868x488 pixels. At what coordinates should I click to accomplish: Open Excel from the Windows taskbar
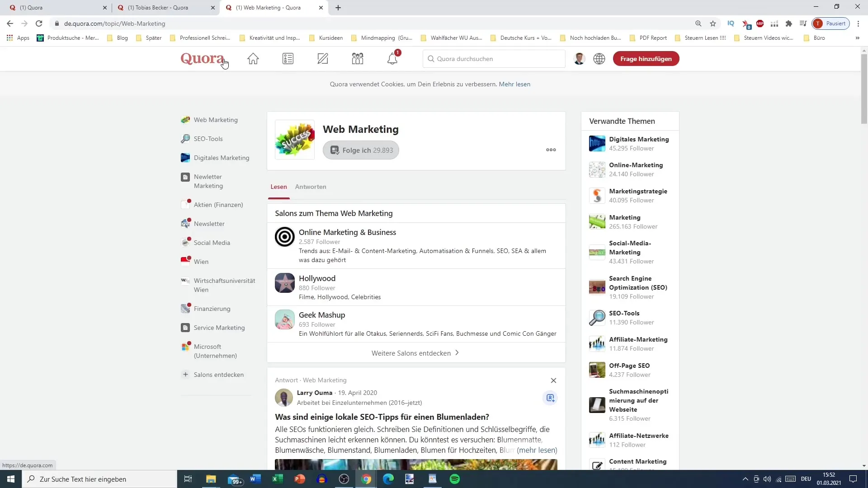tap(278, 479)
